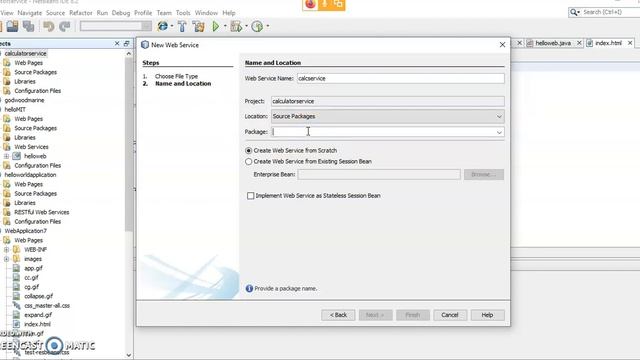Select expand.gif in the tree

(x=38, y=315)
